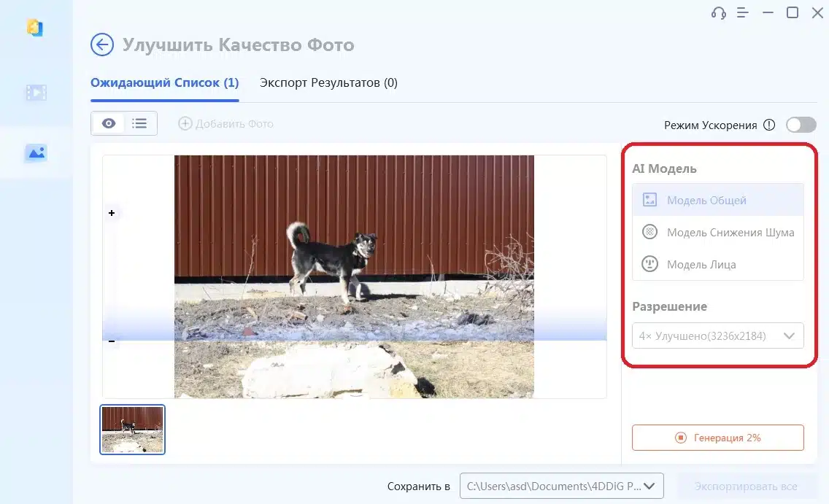The height and width of the screenshot is (504, 829).
Task: Click the Экспортировать все button
Action: point(747,485)
